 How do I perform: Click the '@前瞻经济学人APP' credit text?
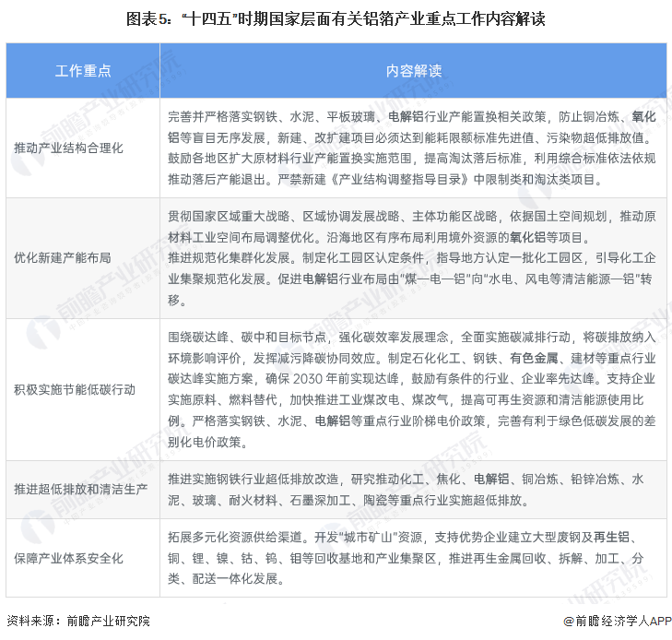point(617,621)
